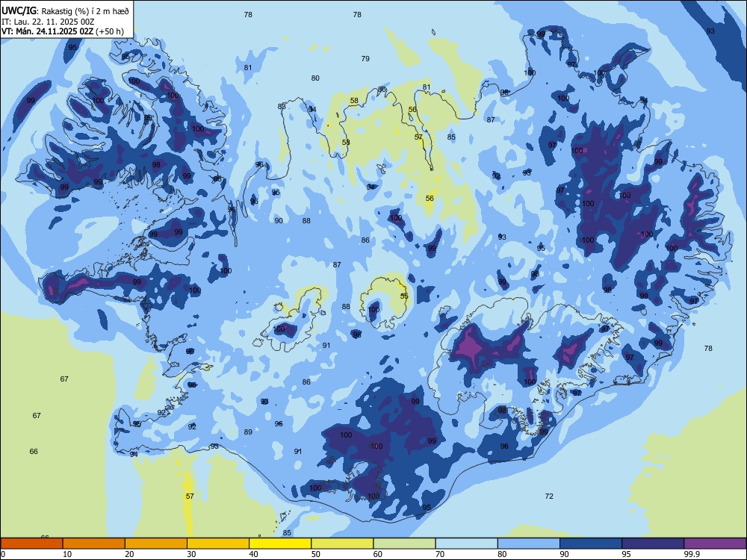
Task: Click the '70' legend tick label
Action: [x=440, y=554]
